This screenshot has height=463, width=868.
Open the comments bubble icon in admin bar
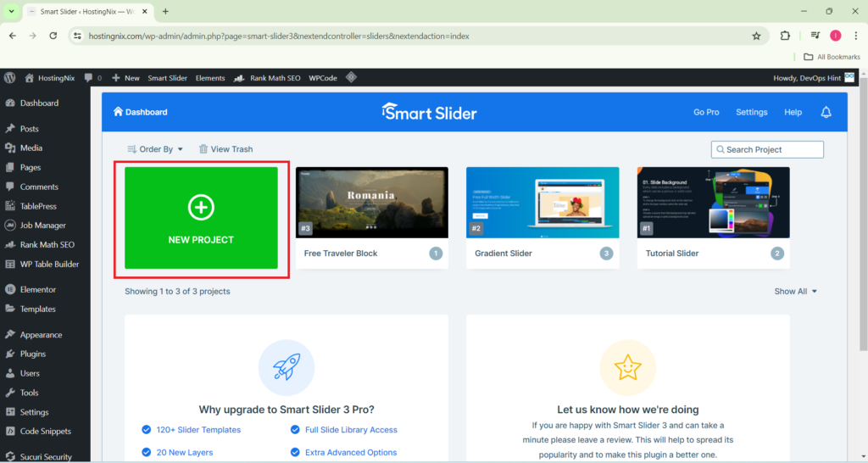tap(88, 78)
